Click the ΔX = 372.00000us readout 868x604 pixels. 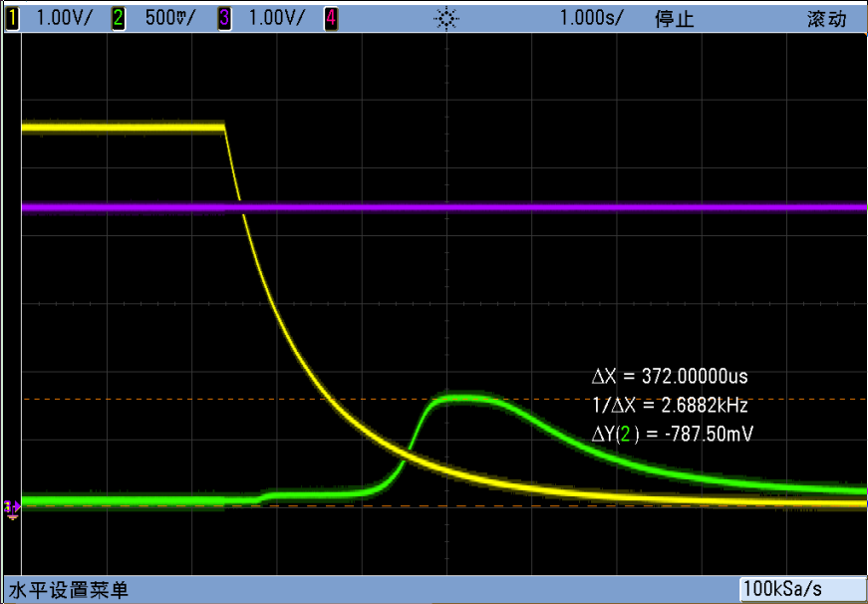point(670,377)
